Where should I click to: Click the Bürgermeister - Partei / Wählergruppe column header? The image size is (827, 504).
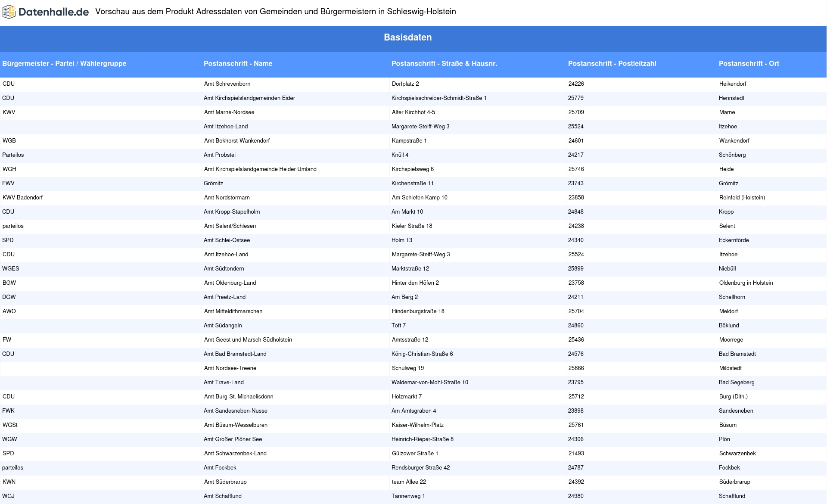(64, 64)
